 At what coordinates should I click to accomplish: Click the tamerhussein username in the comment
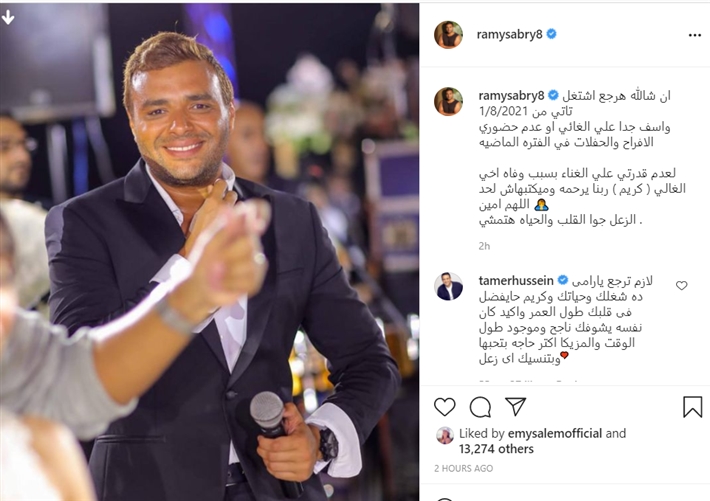point(516,280)
